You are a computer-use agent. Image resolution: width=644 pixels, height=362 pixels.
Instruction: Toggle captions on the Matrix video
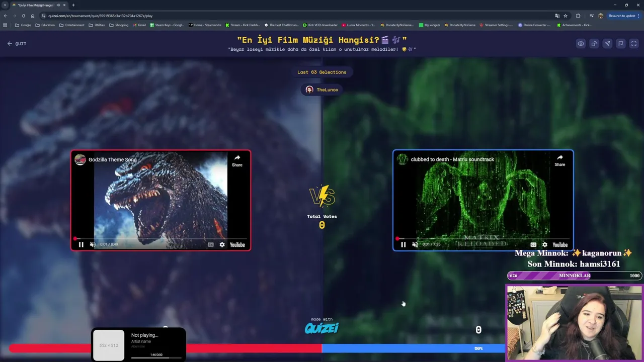point(533,245)
